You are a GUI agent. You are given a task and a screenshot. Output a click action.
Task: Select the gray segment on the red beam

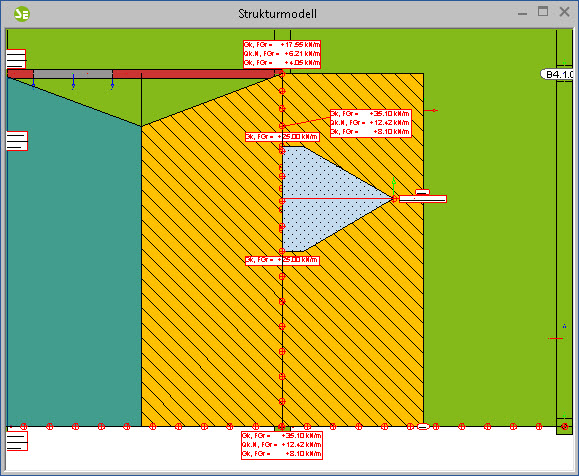[73, 74]
